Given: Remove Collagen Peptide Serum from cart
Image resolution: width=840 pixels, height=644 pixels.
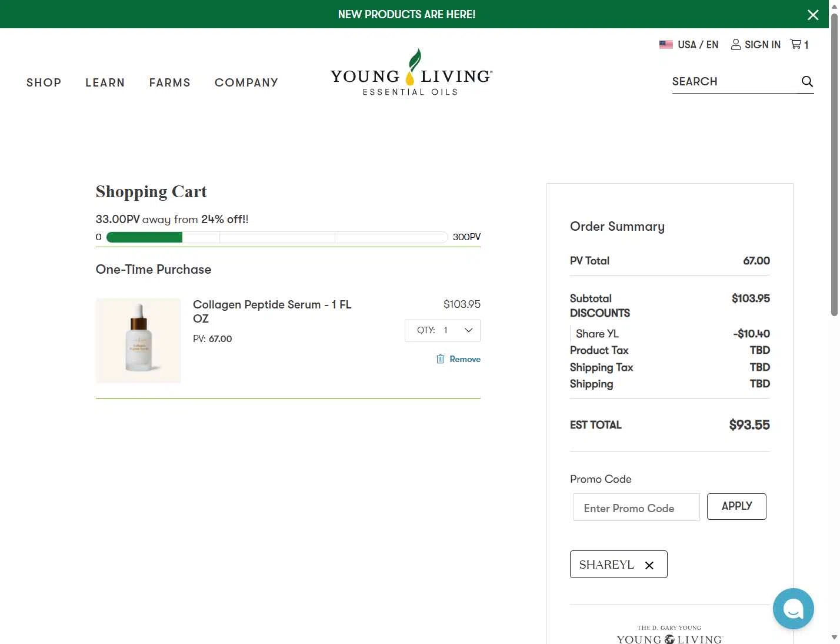Looking at the screenshot, I should 465,359.
